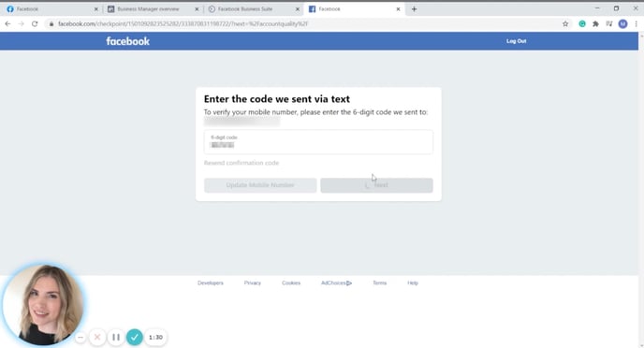644x348 pixels.
Task: Close the active Facebook checkpoint tab
Action: (x=398, y=9)
